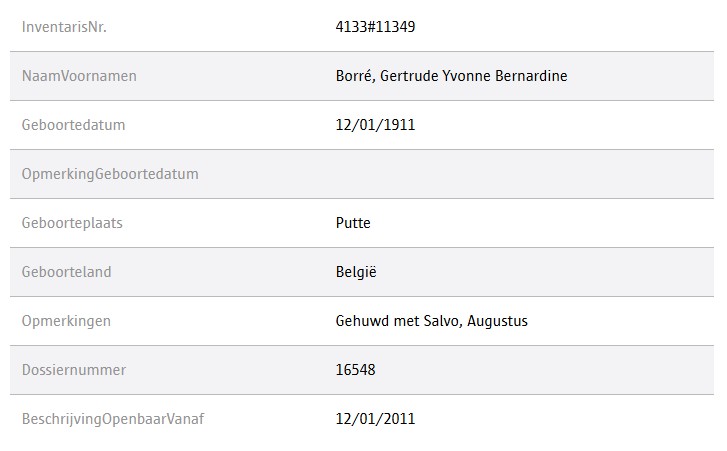Image resolution: width=727 pixels, height=451 pixels.
Task: Click the BeschrijvingOpenbaarVanaf label
Action: pyautogui.click(x=113, y=419)
